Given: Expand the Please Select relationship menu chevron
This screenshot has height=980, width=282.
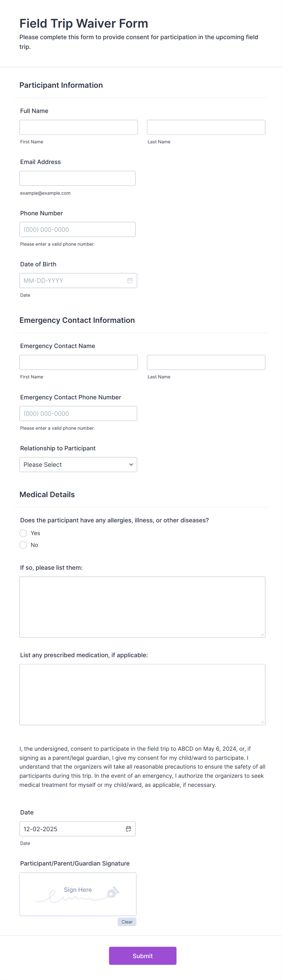Looking at the screenshot, I should click(131, 465).
